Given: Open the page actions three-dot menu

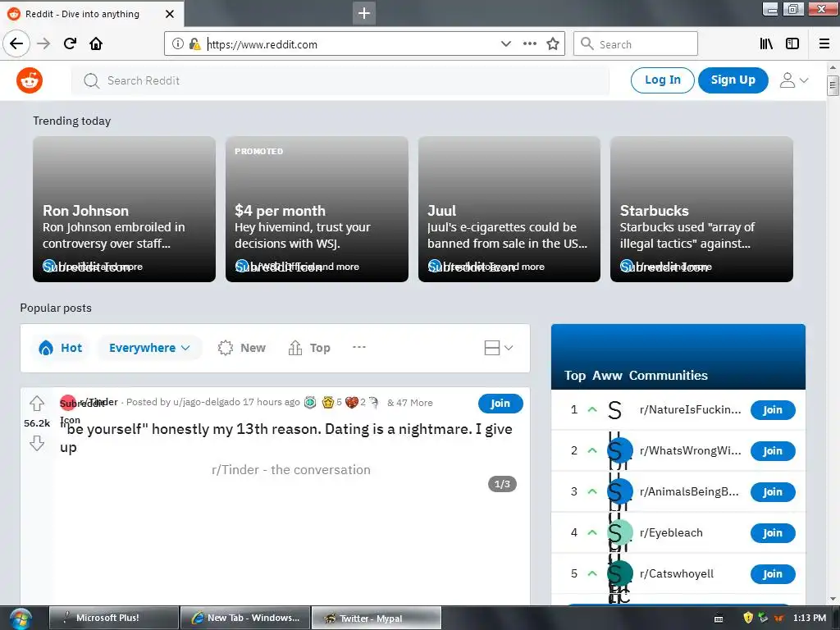Looking at the screenshot, I should [x=529, y=43].
